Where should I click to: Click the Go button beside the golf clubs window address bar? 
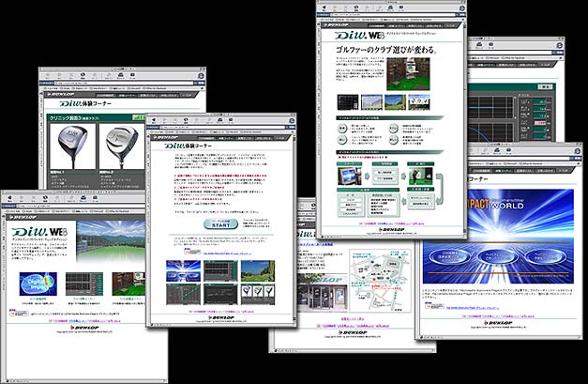(x=201, y=84)
